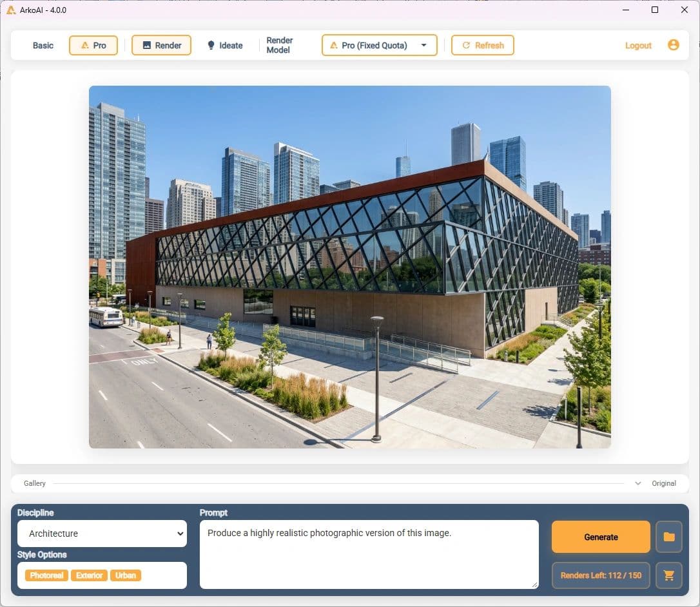700x607 pixels.
Task: Log out via the Logout link
Action: pyautogui.click(x=638, y=46)
